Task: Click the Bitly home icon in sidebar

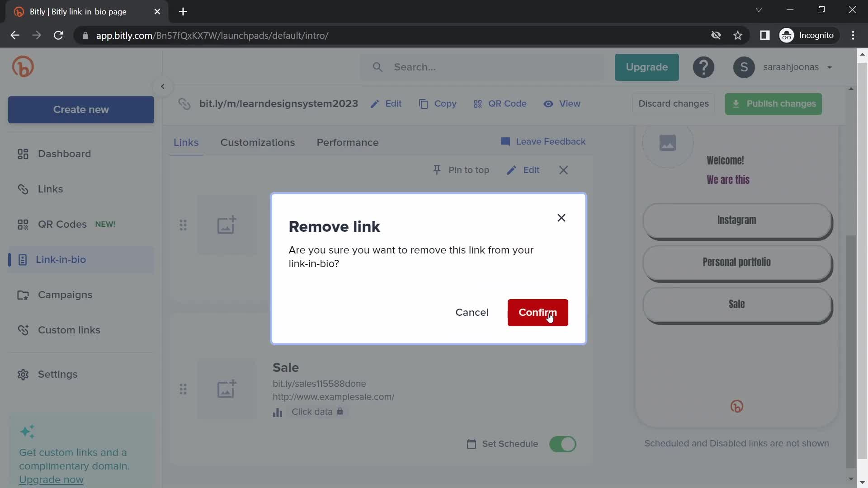Action: point(23,66)
